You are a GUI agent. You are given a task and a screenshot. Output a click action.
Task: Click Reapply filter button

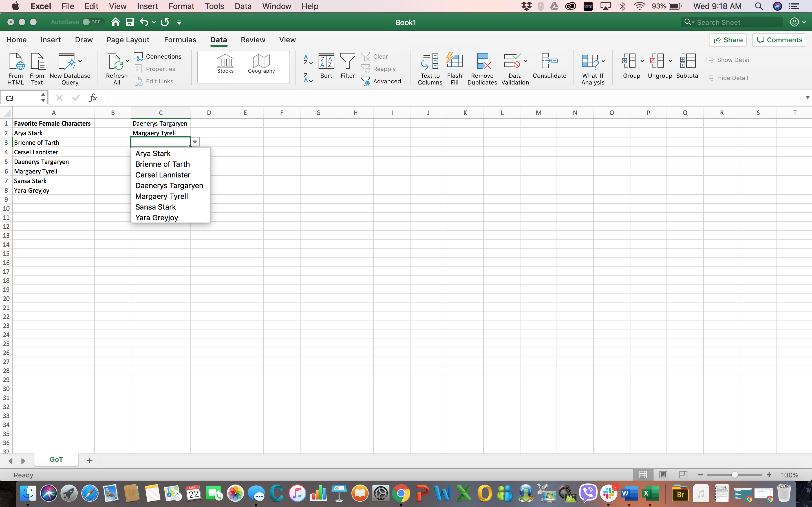tap(379, 68)
